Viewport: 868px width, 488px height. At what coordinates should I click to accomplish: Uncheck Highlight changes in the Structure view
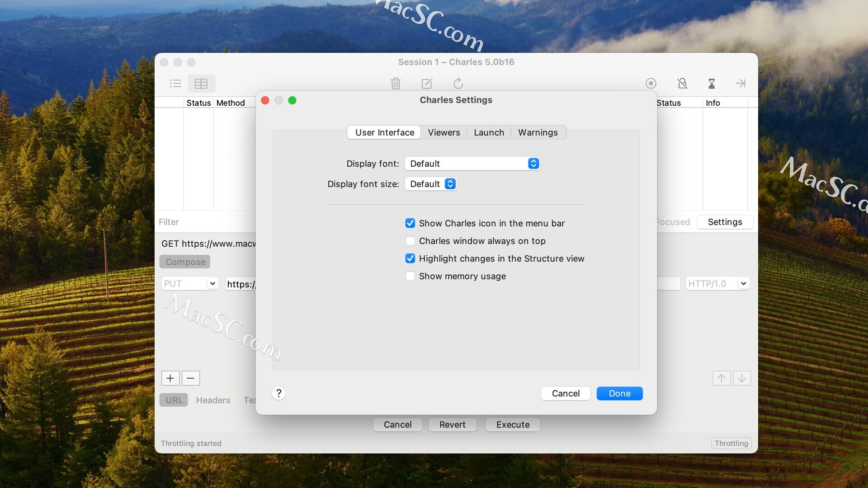[x=410, y=258]
